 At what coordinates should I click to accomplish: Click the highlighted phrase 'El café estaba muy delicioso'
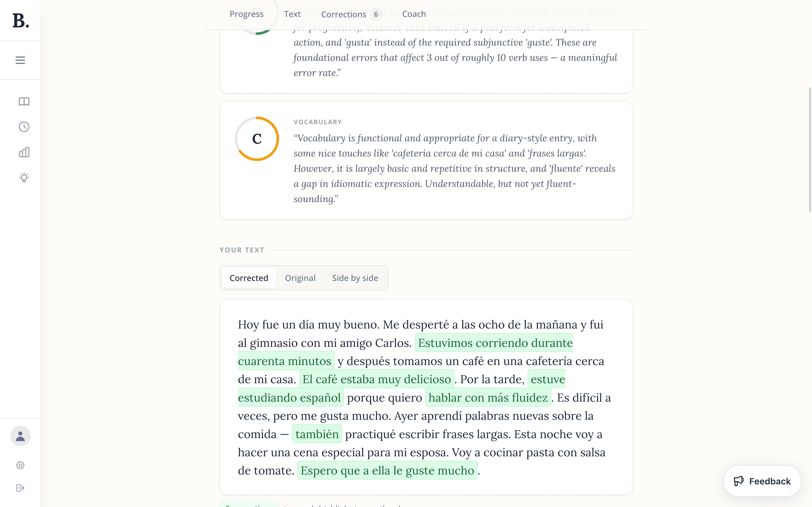376,379
